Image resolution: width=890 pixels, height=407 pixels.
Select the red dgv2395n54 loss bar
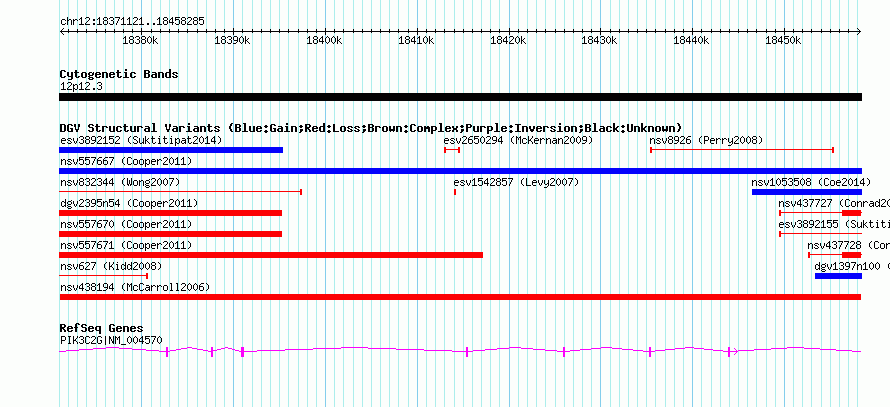[170, 213]
